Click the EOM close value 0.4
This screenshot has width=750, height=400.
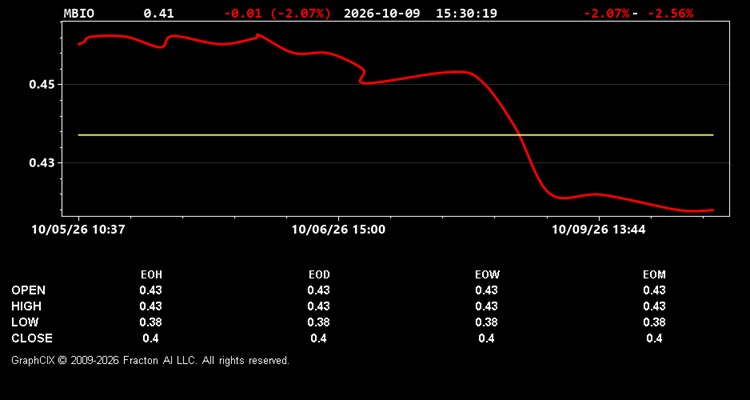tap(654, 338)
